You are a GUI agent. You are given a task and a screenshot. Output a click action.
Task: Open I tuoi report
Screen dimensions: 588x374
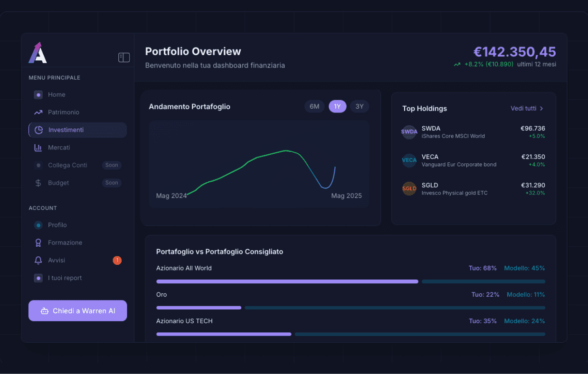77,278
